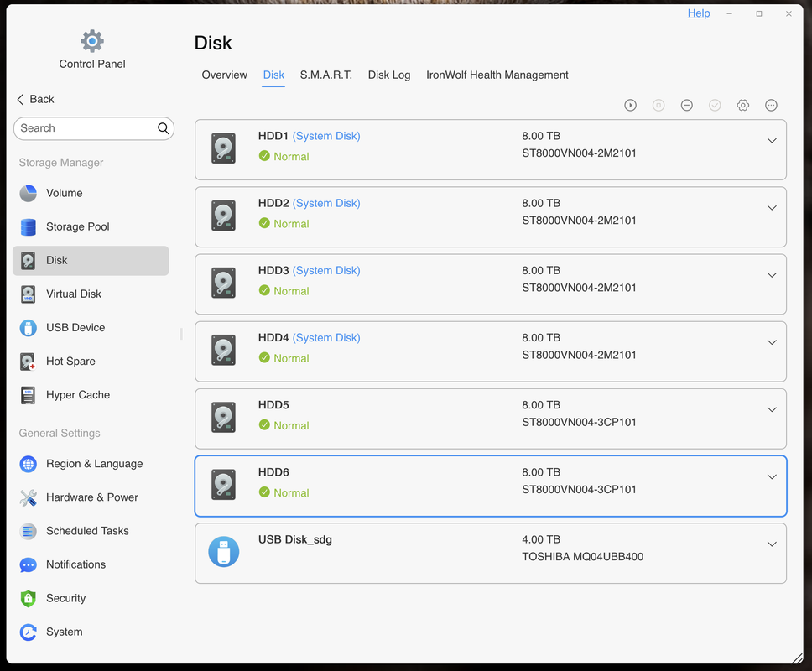812x671 pixels.
Task: Click the HDD1 System Disk link
Action: (326, 136)
